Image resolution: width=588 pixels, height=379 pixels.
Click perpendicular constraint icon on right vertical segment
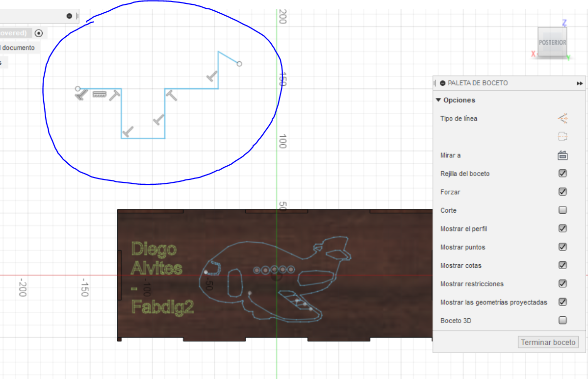(x=158, y=120)
